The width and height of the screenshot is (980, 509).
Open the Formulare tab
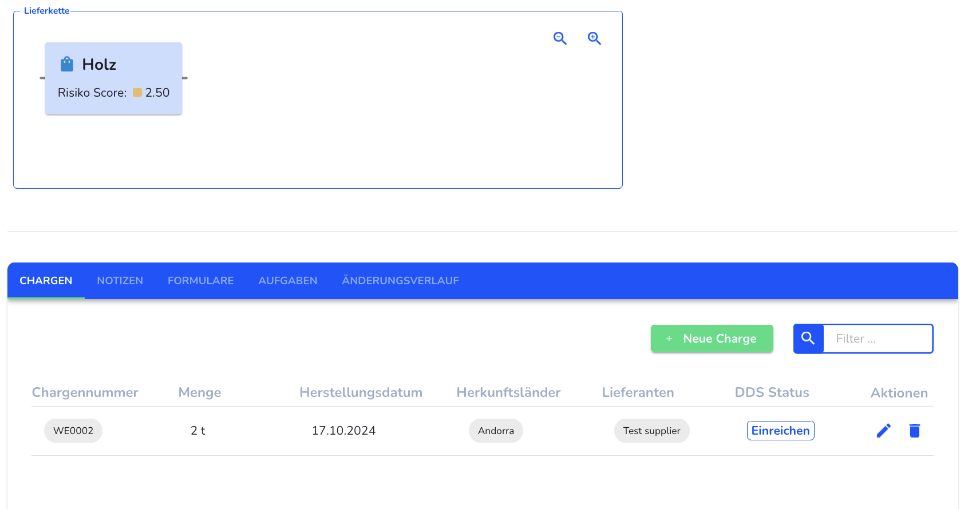[201, 281]
